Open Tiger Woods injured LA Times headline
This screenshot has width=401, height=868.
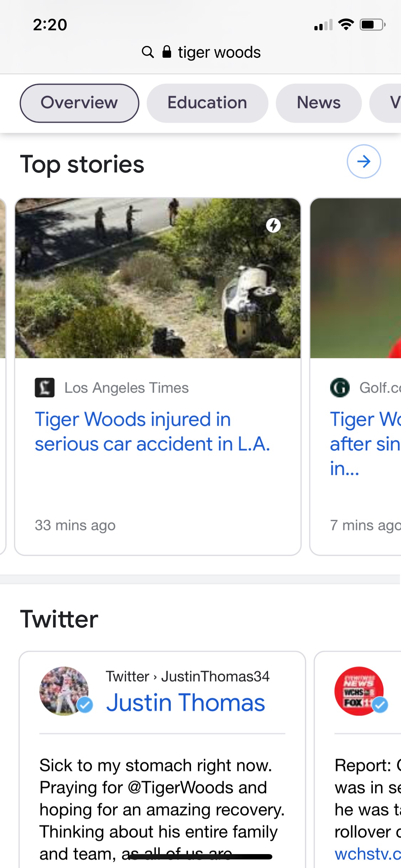tap(152, 432)
